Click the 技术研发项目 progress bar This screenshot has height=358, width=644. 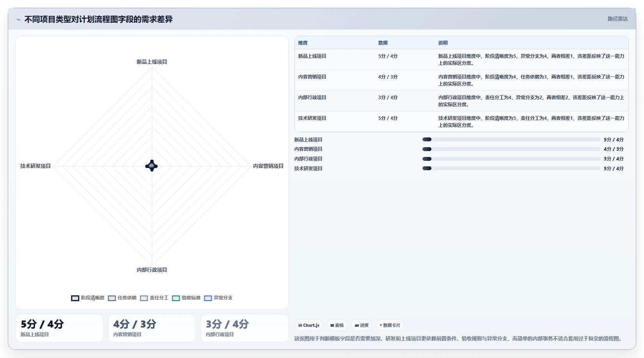coord(511,168)
